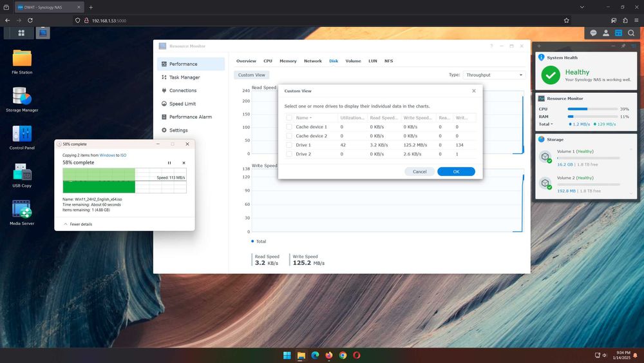Open Windows Start button on taskbar

coord(287,355)
